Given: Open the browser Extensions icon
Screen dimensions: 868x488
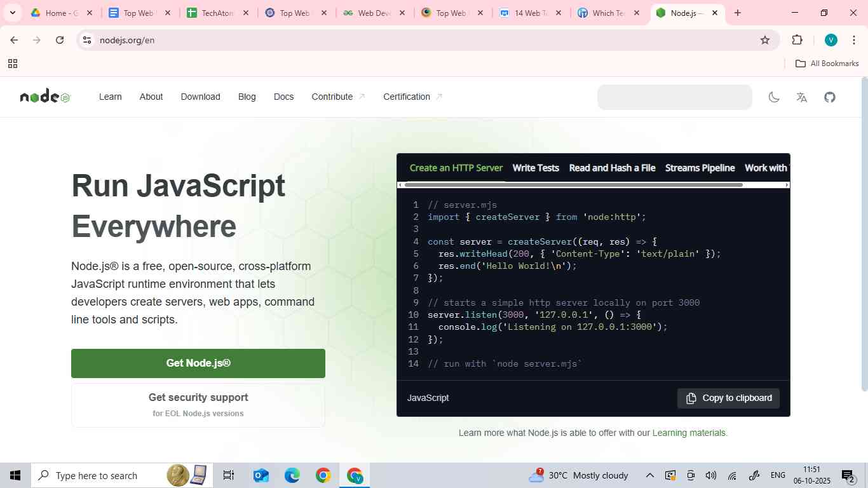Looking at the screenshot, I should (x=797, y=39).
